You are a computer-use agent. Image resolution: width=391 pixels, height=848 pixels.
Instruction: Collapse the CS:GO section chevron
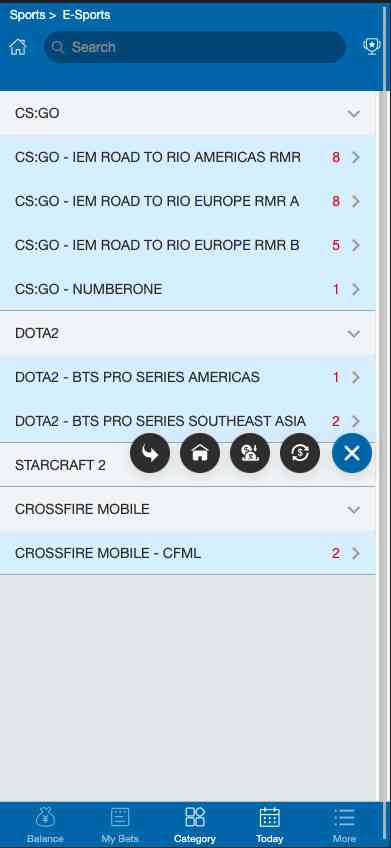pyautogui.click(x=354, y=114)
